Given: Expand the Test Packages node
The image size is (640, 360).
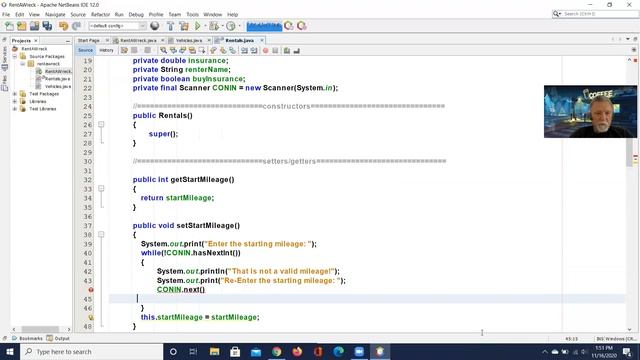Looking at the screenshot, I should (x=15, y=94).
